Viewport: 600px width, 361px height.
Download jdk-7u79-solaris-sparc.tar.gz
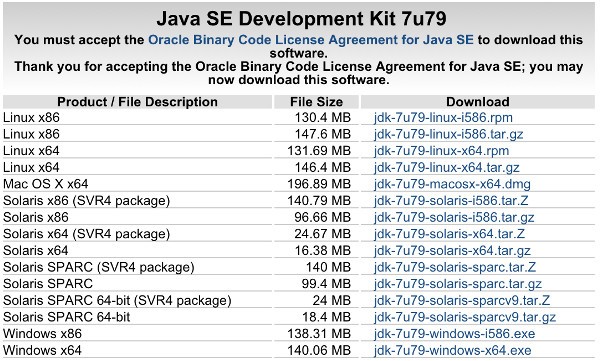click(458, 284)
